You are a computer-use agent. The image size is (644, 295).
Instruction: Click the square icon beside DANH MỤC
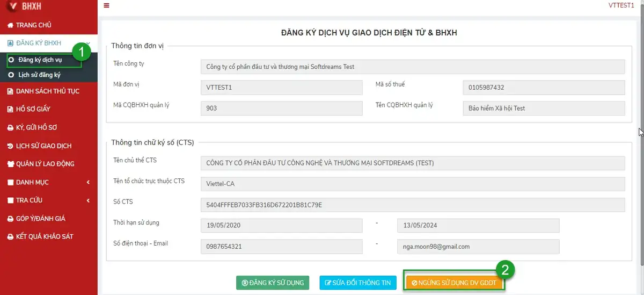[10, 182]
